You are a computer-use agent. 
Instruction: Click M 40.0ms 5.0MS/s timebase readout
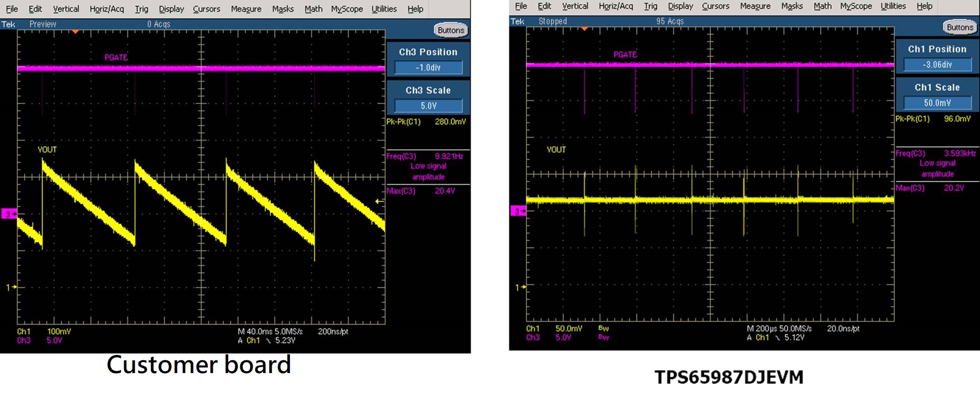point(270,332)
